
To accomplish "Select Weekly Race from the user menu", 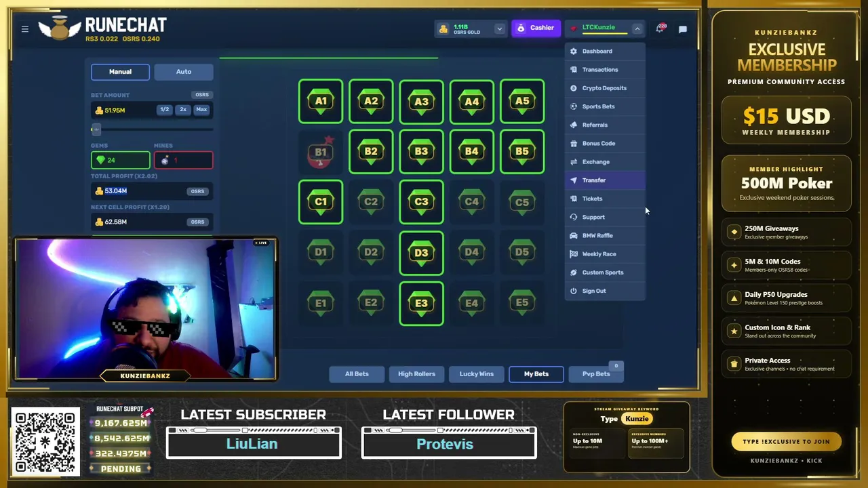I will (x=605, y=254).
